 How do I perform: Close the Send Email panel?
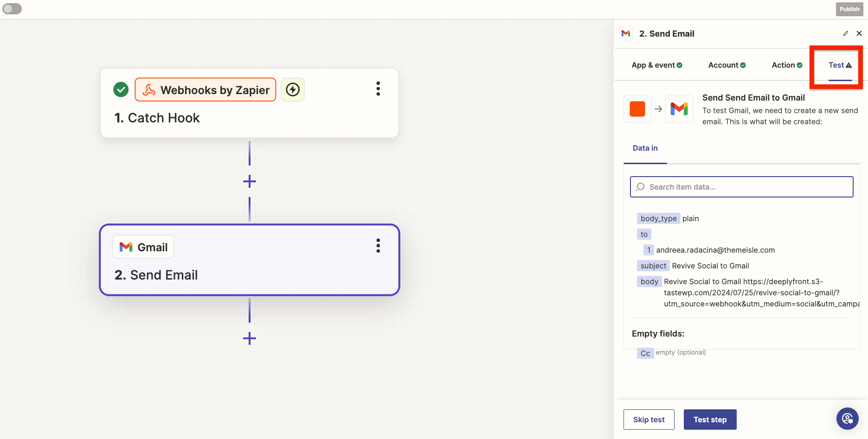coord(859,33)
